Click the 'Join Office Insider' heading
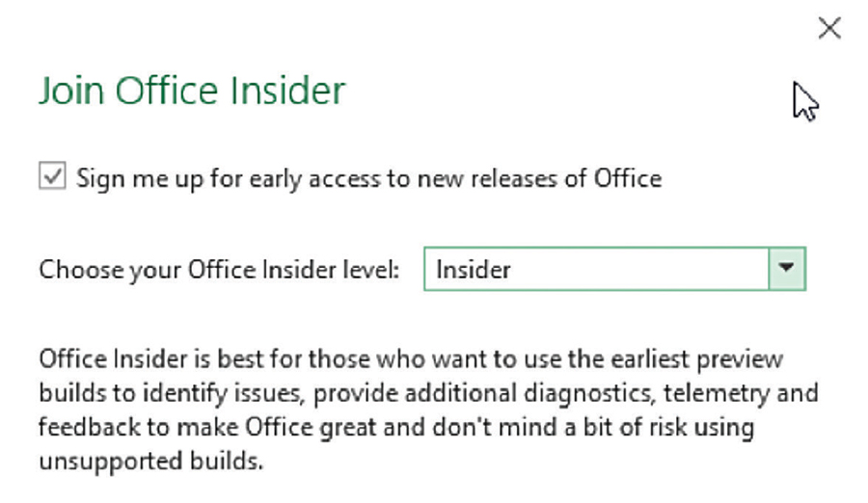Viewport: 868px width, 503px height. (x=191, y=92)
